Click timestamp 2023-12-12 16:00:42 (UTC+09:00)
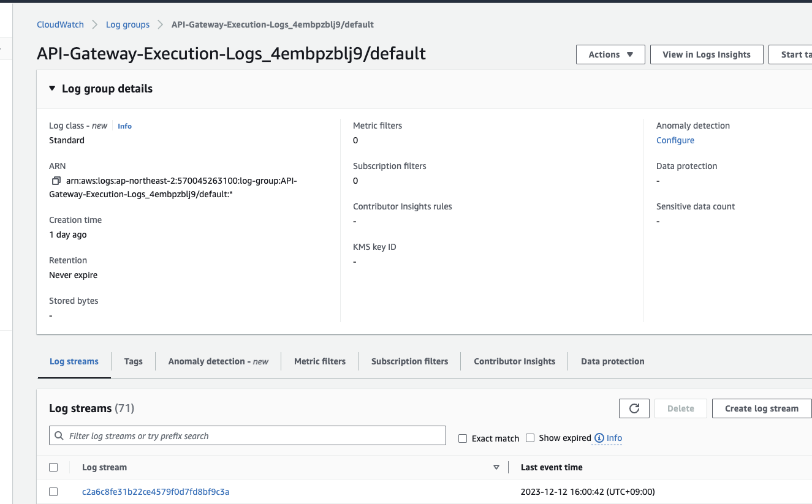The width and height of the screenshot is (812, 504). click(x=588, y=492)
